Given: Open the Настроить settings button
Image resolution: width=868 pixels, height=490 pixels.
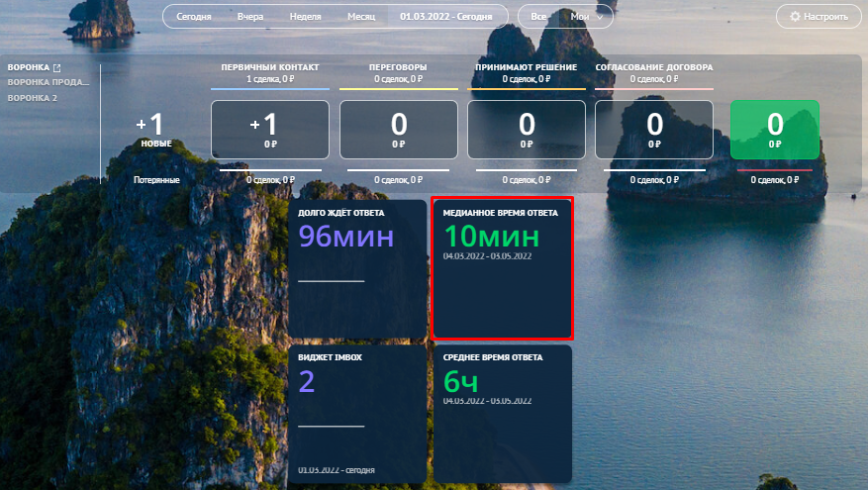Looking at the screenshot, I should pyautogui.click(x=818, y=18).
